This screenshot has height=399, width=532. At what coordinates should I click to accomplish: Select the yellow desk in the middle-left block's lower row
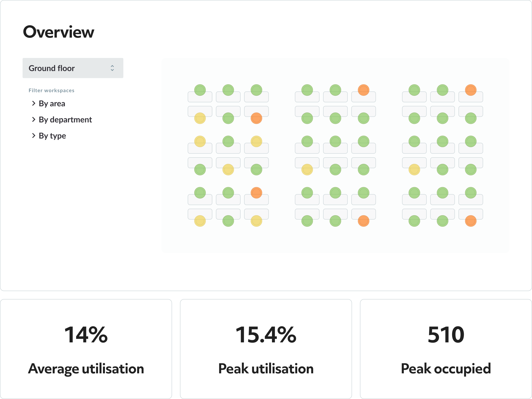coord(228,170)
